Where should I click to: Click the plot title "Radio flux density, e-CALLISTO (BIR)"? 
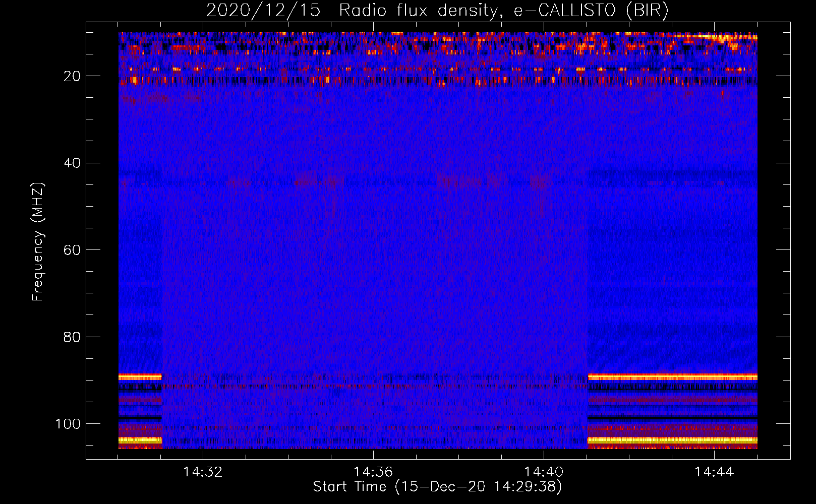pyautogui.click(x=503, y=11)
